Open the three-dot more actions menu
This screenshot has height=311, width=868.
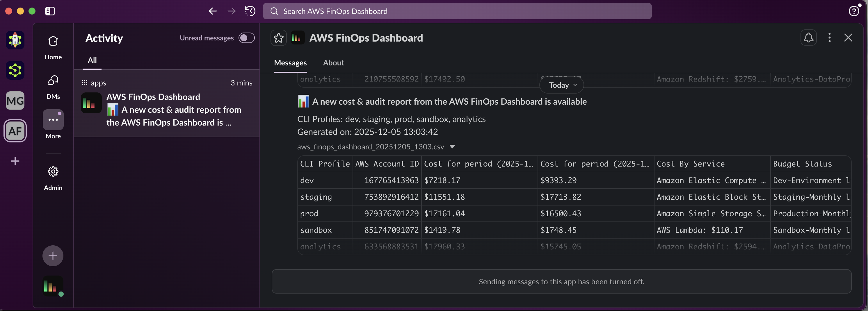830,38
